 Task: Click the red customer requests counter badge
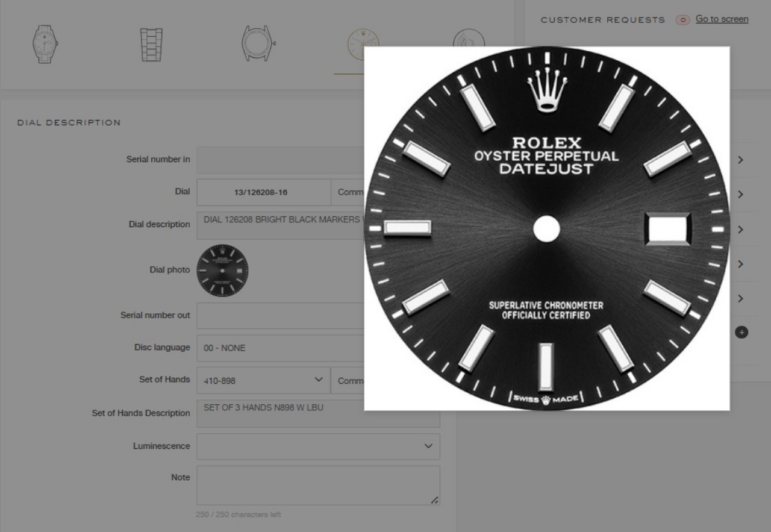pyautogui.click(x=682, y=20)
